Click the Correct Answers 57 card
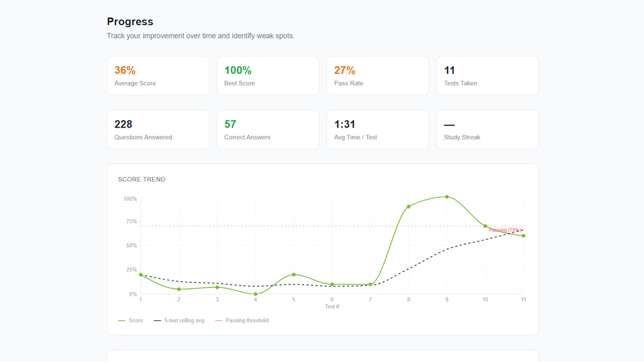This screenshot has height=362, width=644. pos(268,130)
